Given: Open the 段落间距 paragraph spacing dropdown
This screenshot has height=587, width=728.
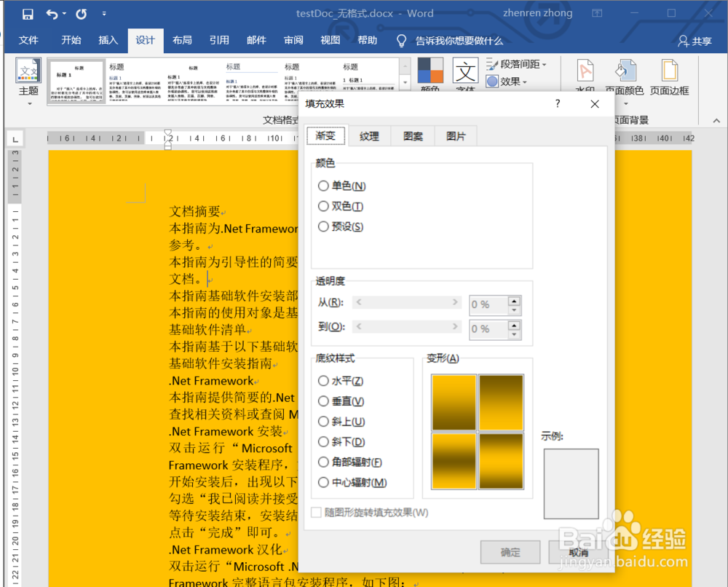Looking at the screenshot, I should click(x=516, y=64).
